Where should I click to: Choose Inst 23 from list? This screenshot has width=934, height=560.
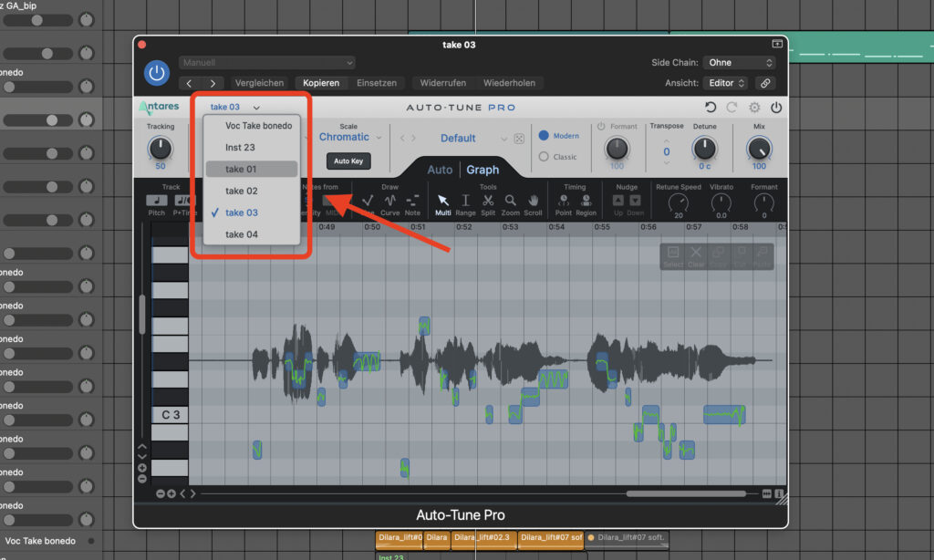[252, 147]
